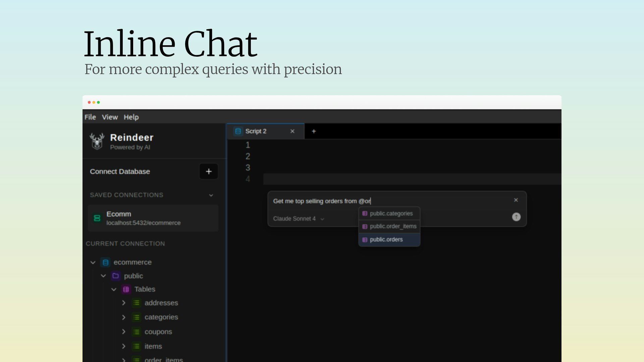Click the Tables grid icon
The height and width of the screenshot is (362, 644).
coord(126,289)
